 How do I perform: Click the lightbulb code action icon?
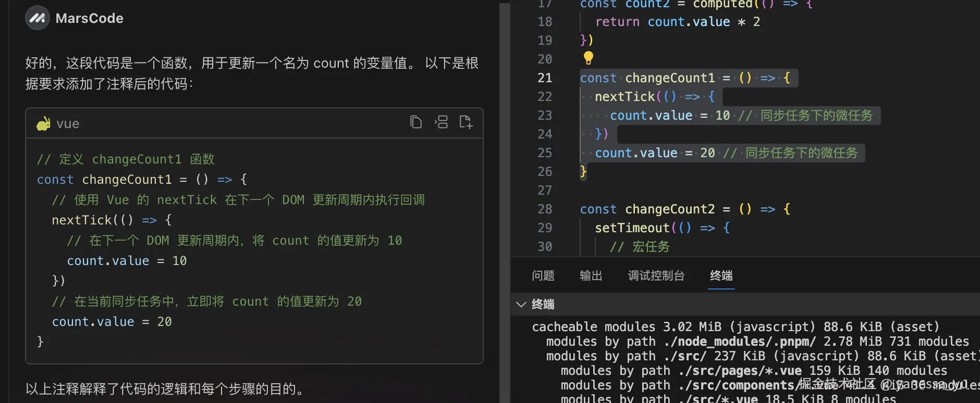(x=588, y=58)
